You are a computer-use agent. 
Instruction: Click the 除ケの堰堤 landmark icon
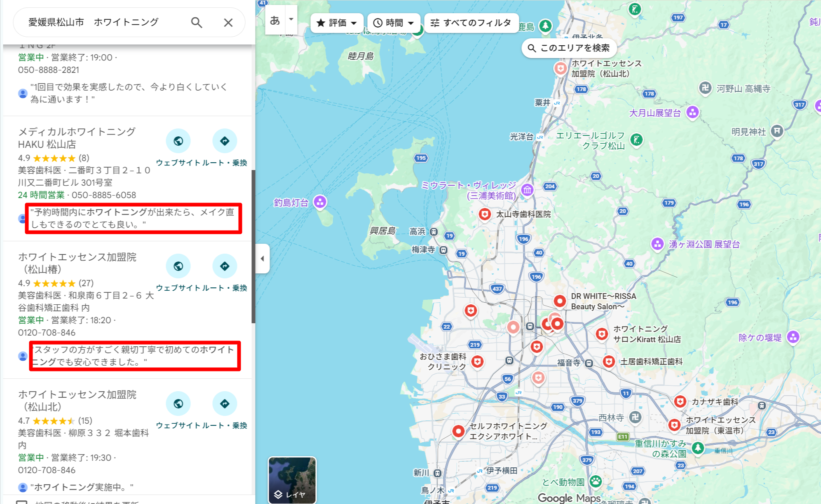(793, 337)
